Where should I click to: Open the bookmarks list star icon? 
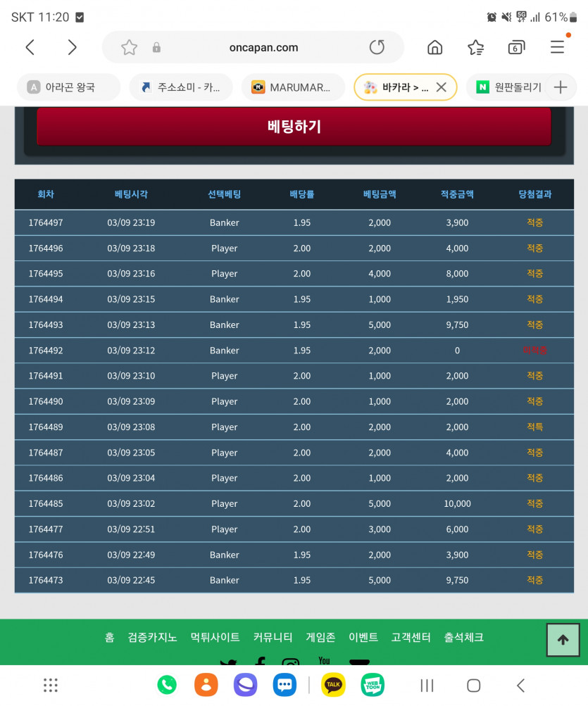point(476,47)
